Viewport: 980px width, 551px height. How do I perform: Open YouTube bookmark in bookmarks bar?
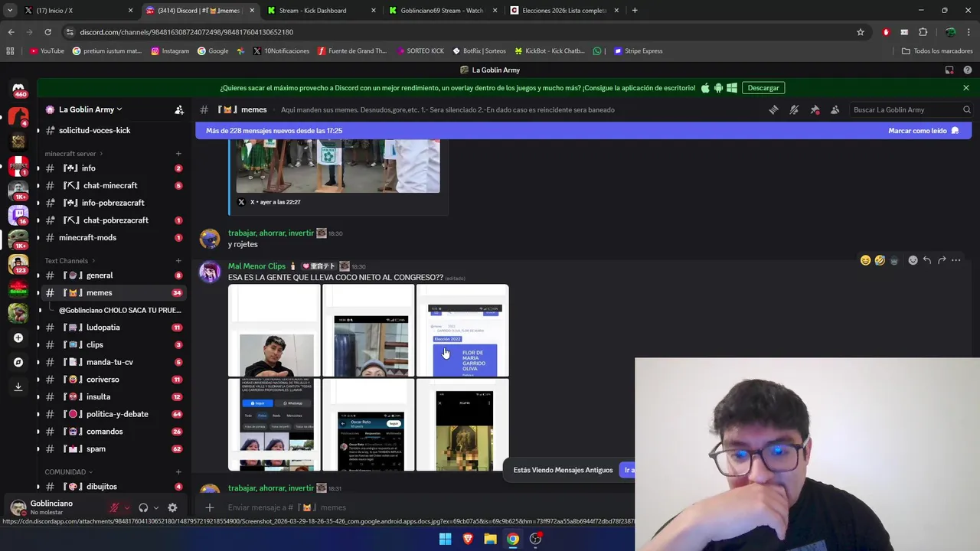click(47, 51)
